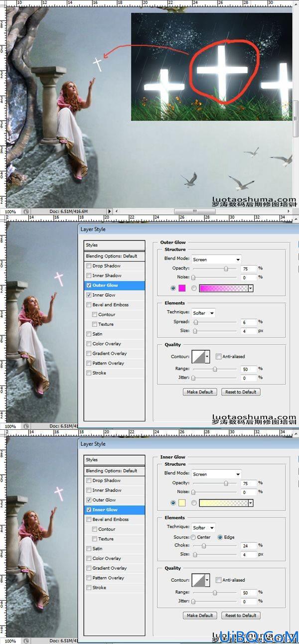The height and width of the screenshot is (644, 299).
Task: Open the magenta gradient preview in Outer Glow settings
Action: (x=223, y=288)
